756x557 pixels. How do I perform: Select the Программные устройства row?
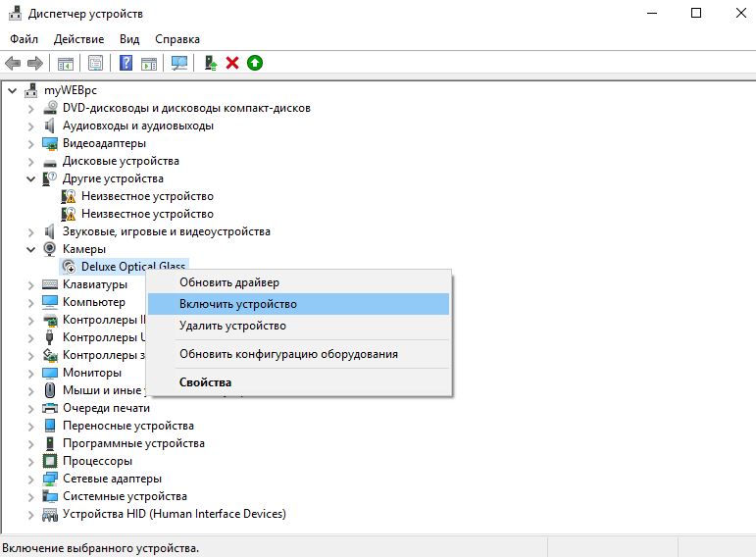tap(133, 443)
